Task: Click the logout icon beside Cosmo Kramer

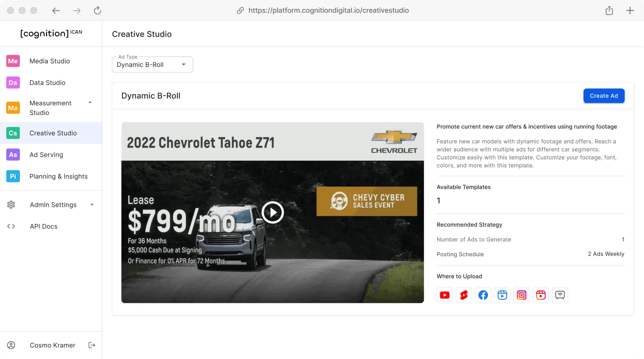Action: tap(92, 345)
